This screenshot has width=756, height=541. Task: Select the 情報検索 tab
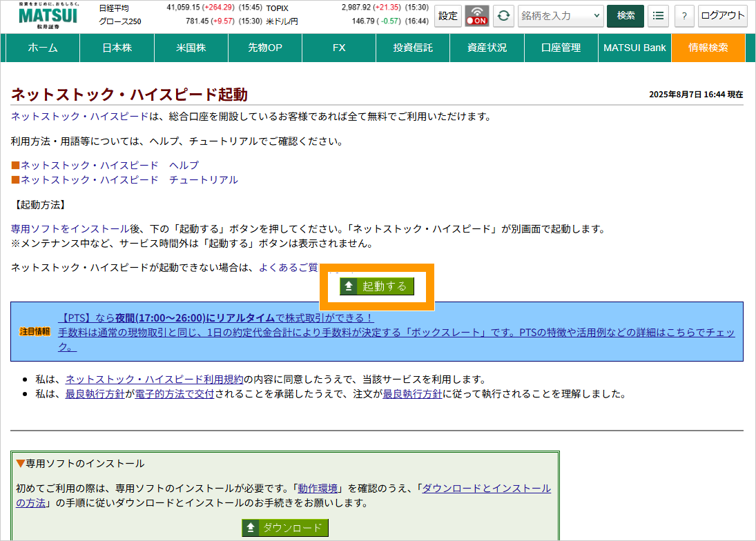708,48
